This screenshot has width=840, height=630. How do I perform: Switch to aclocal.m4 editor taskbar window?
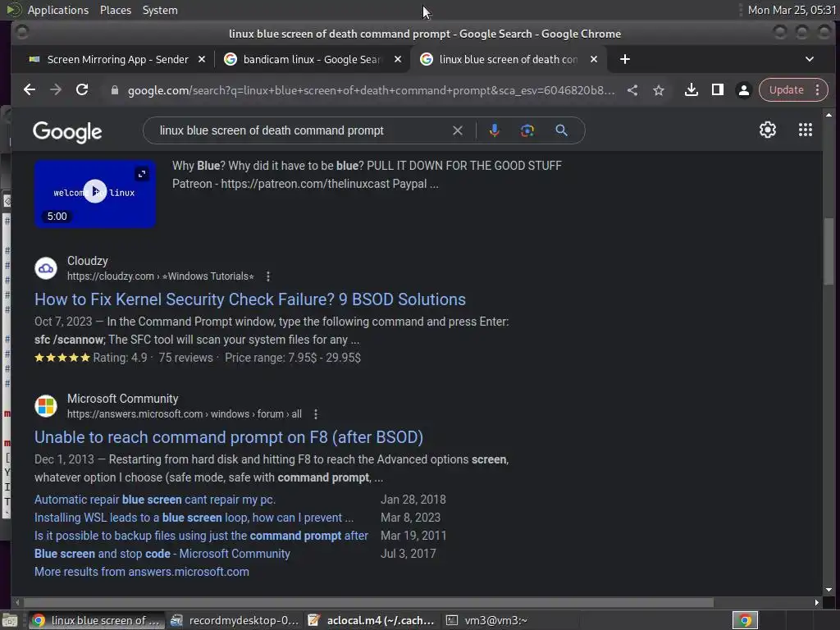coord(372,620)
